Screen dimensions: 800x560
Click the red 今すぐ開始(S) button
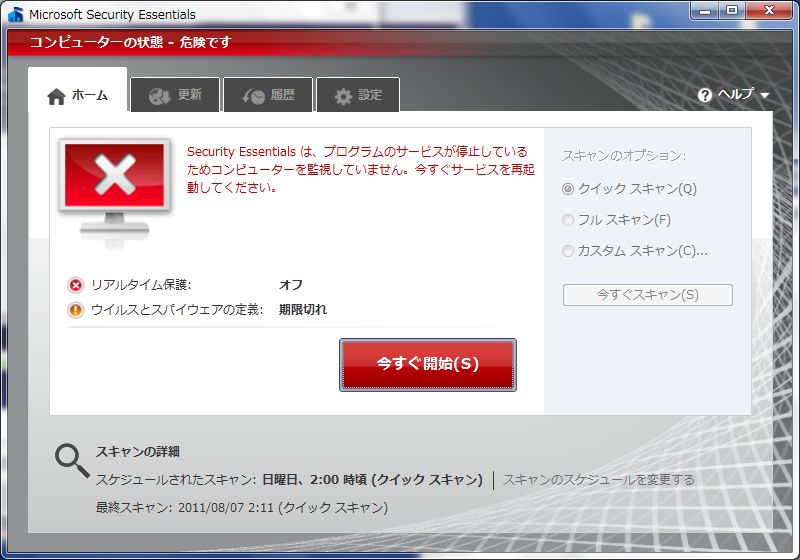[428, 365]
